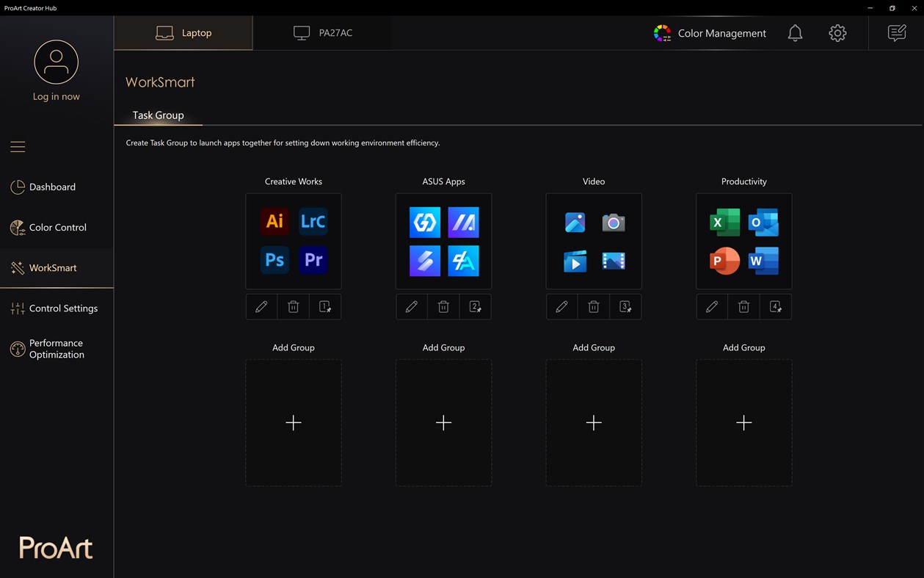Switch to the PA27AC monitor tab
924x578 pixels.
tap(322, 33)
